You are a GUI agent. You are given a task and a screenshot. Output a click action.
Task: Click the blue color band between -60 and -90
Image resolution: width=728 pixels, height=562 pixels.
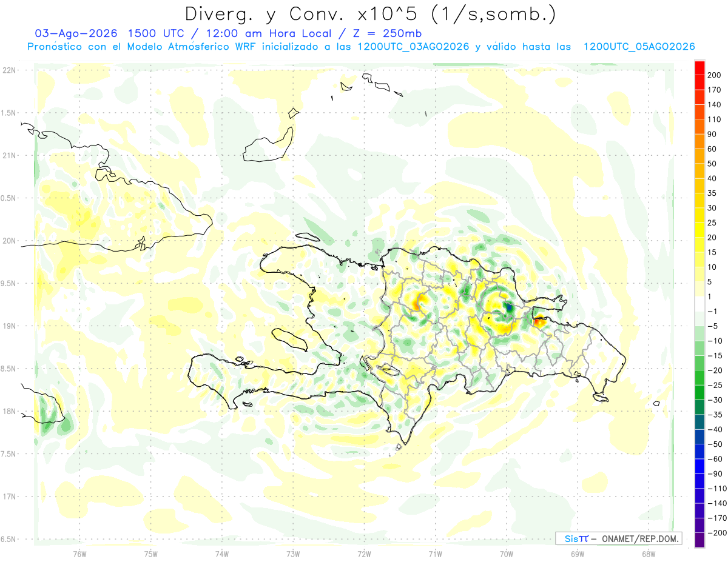click(x=699, y=467)
